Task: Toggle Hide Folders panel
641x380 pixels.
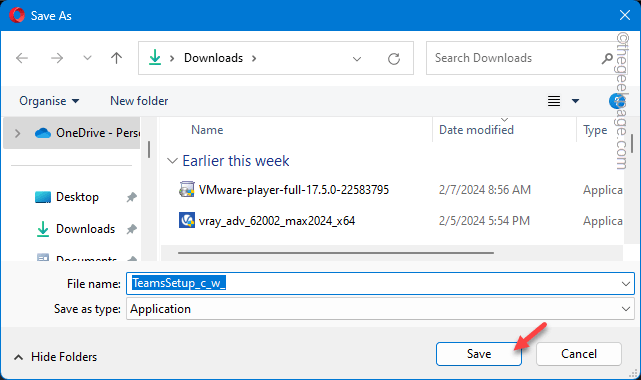Action: tap(56, 357)
